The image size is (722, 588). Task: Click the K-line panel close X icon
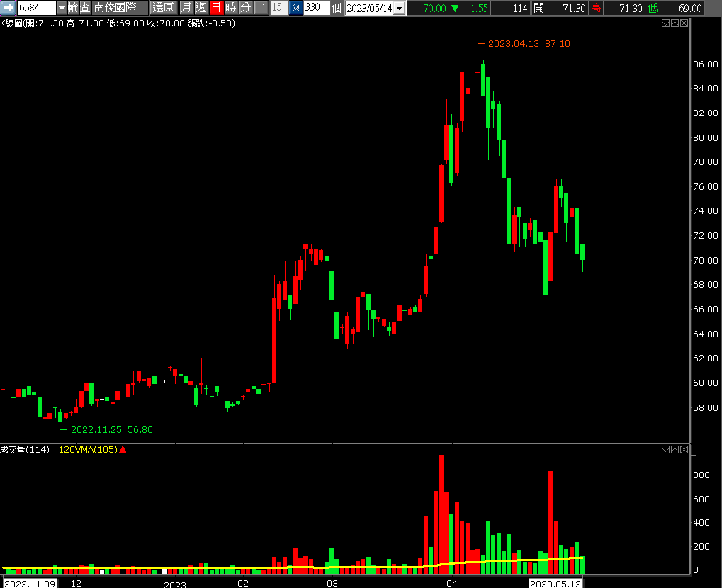[684, 23]
